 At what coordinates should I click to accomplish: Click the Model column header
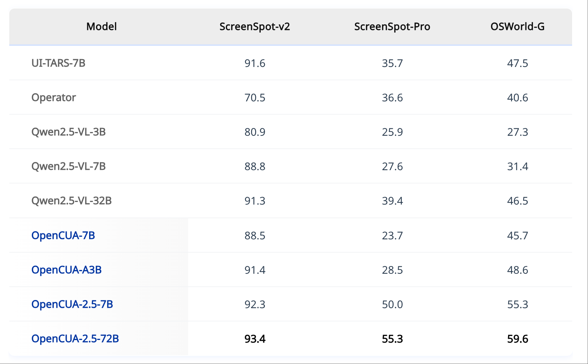101,27
